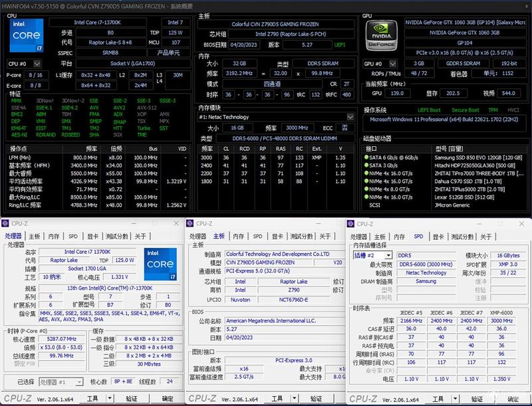Viewport: 532px width, 406px height.
Task: Click green status dot for Samsung SSD 850 EVO
Action: [366, 157]
